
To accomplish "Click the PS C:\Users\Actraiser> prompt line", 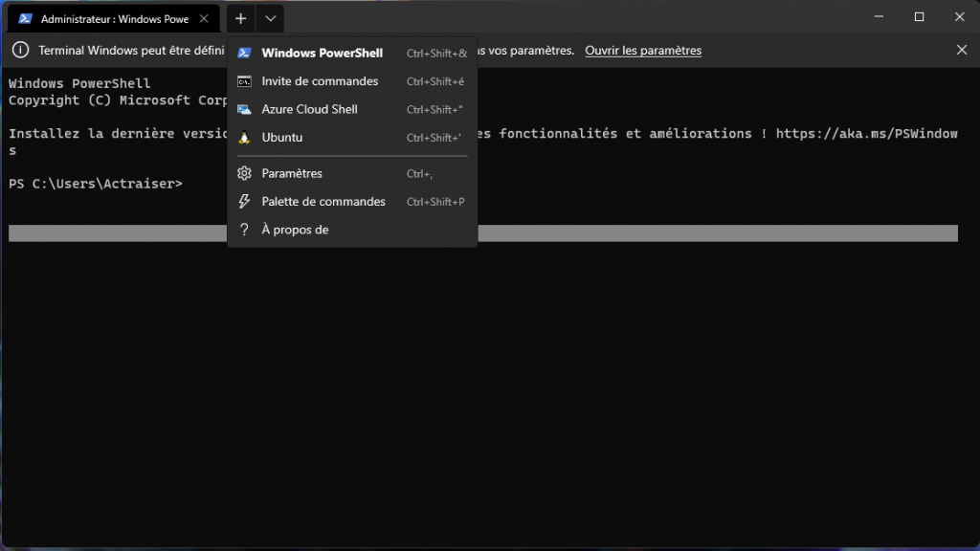I will point(96,184).
